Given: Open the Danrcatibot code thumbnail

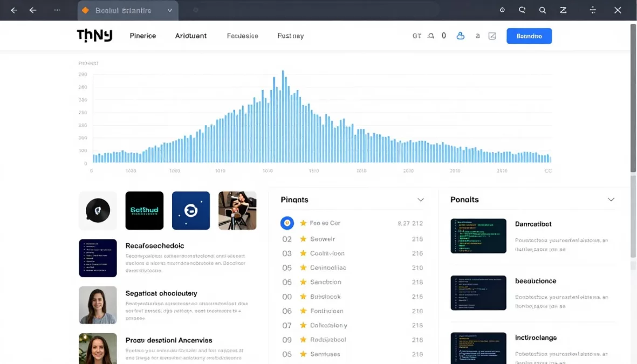Looking at the screenshot, I should coord(478,236).
